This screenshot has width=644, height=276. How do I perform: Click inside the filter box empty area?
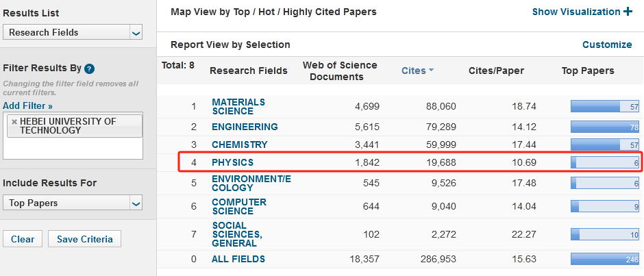[x=73, y=147]
